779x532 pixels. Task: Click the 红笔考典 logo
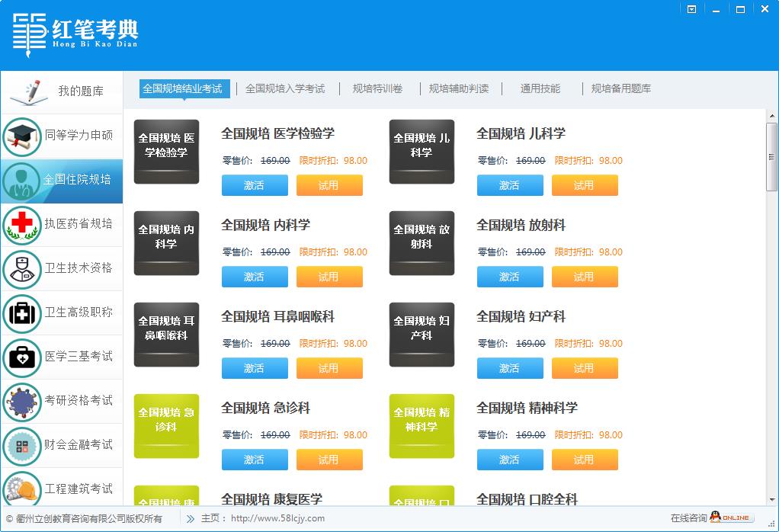(75, 34)
